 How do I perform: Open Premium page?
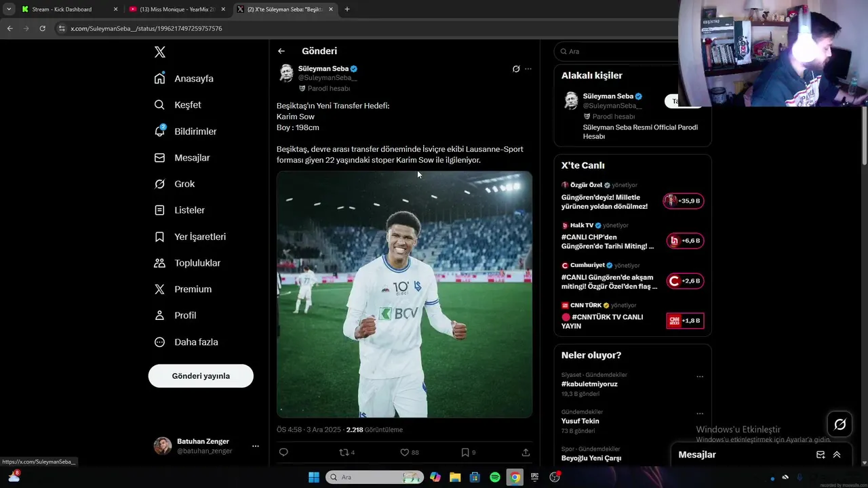pos(182,289)
